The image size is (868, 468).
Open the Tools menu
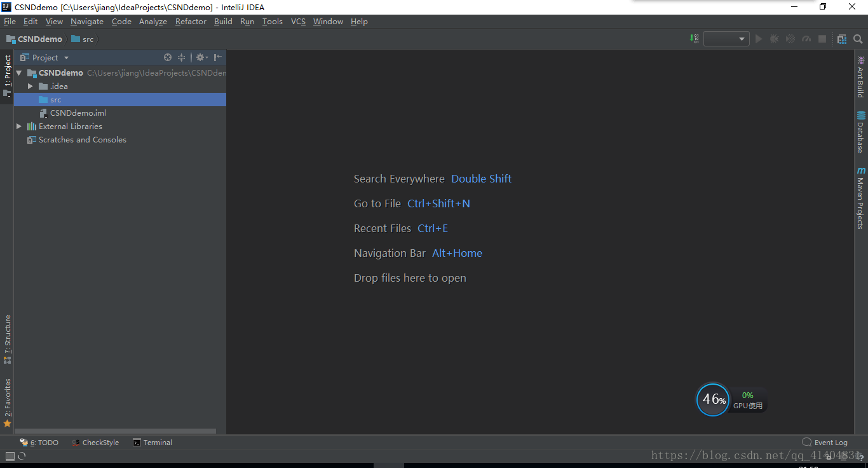pyautogui.click(x=273, y=22)
